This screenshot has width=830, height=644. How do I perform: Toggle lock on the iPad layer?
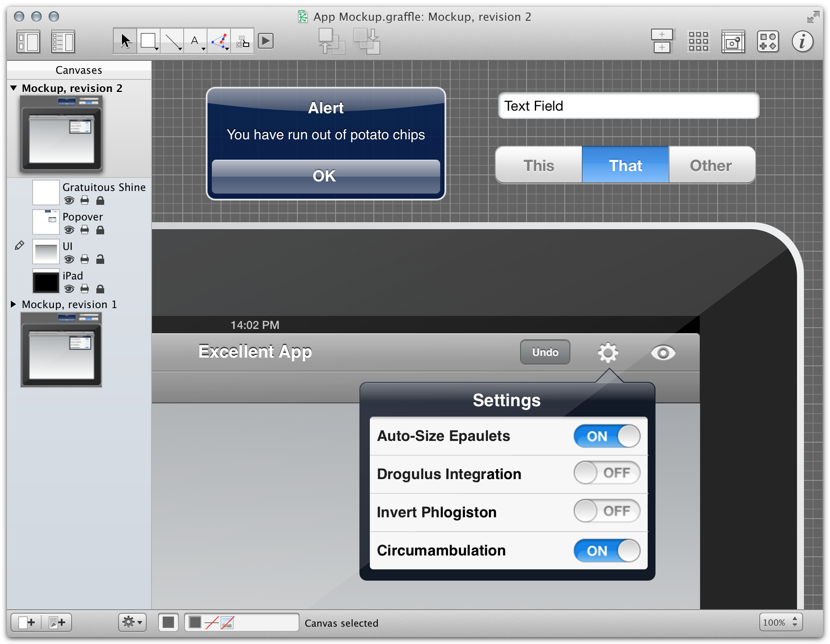(100, 289)
